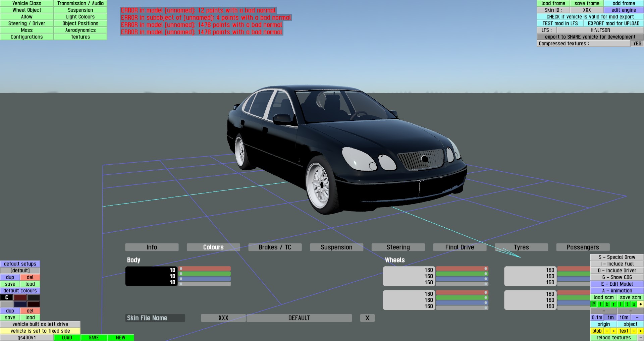This screenshot has height=341, width=644.
Task: Toggle G - Show COG
Action: pyautogui.click(x=617, y=277)
